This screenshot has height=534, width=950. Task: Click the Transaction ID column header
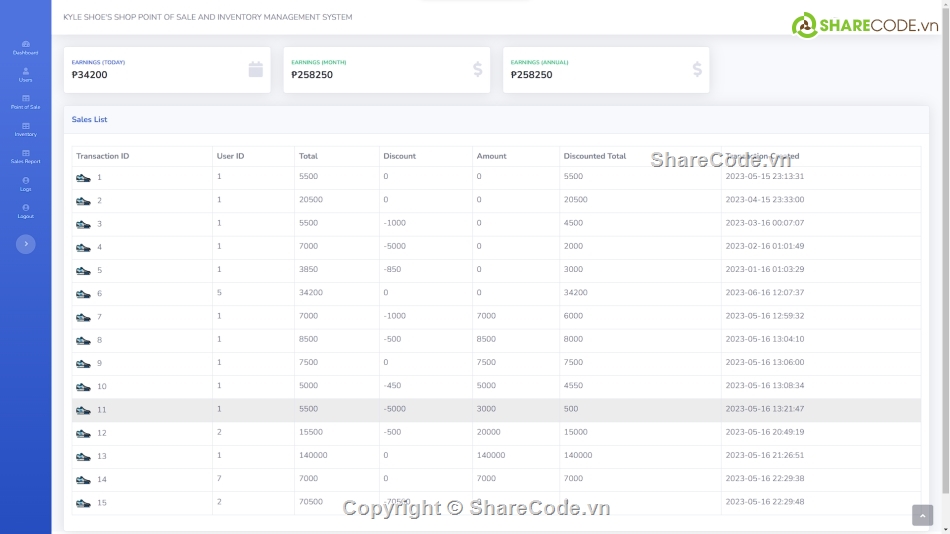[x=103, y=156]
